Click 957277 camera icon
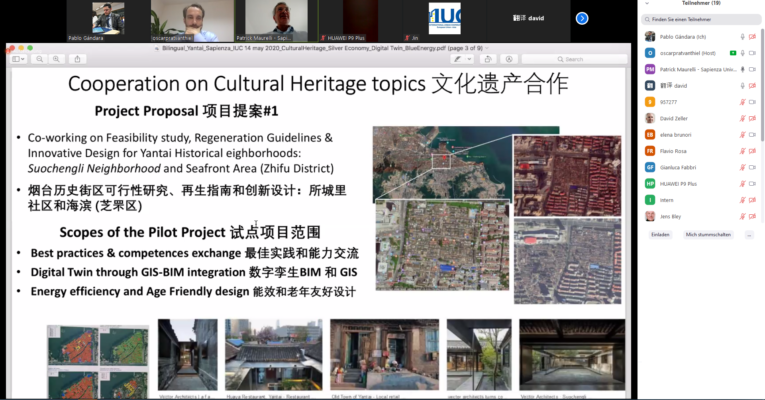Screen dimensions: 765x400 click(752, 102)
